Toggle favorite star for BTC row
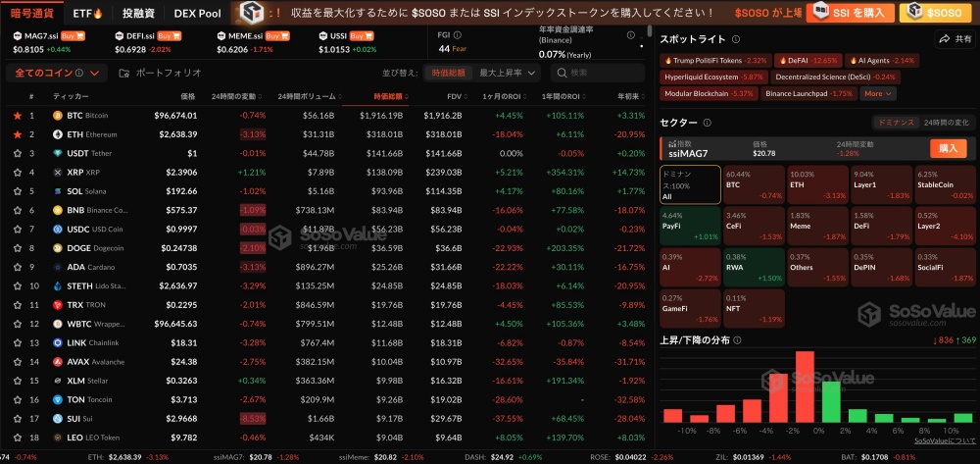Screen dimensions: 980x464 pyautogui.click(x=18, y=116)
